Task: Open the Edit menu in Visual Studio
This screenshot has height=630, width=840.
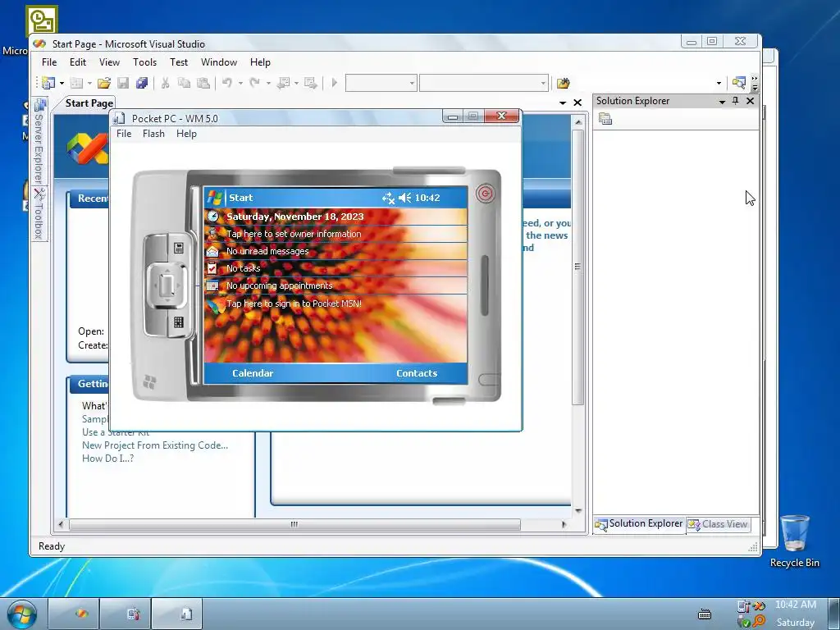Action: click(x=78, y=62)
